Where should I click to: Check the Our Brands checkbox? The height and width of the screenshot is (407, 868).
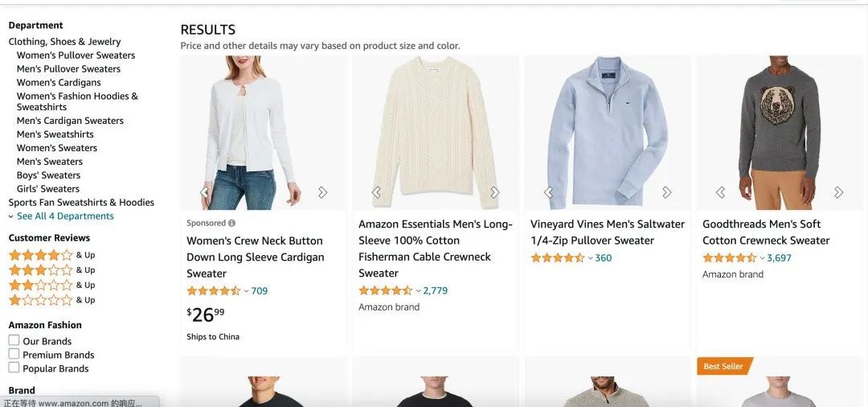pos(14,341)
